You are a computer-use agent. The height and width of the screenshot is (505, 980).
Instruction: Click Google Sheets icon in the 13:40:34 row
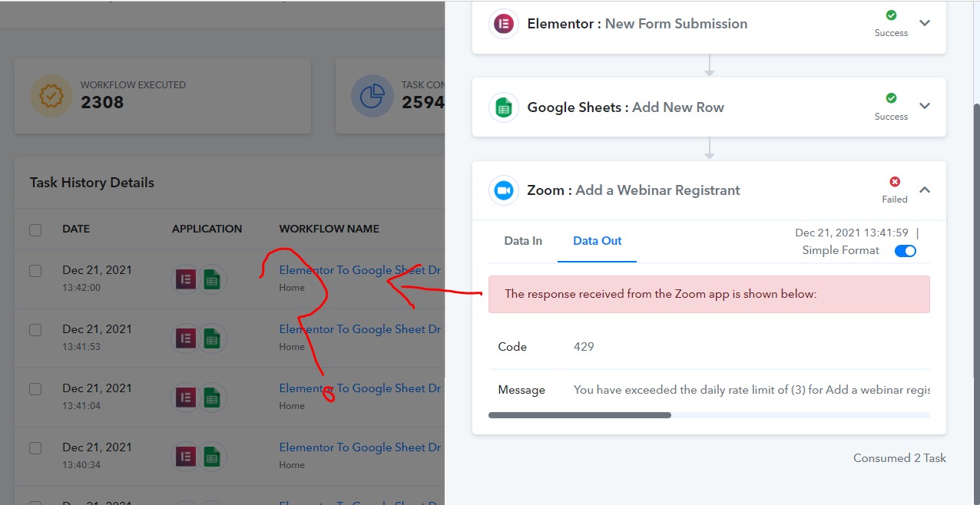point(213,457)
